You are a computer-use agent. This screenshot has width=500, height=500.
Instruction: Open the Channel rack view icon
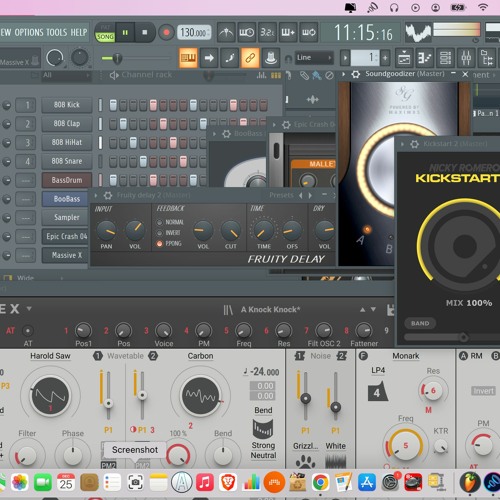coord(445,58)
